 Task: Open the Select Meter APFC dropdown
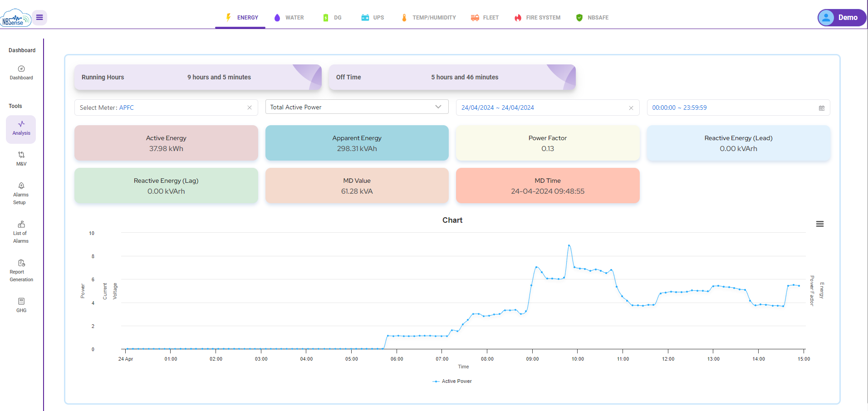coord(166,108)
